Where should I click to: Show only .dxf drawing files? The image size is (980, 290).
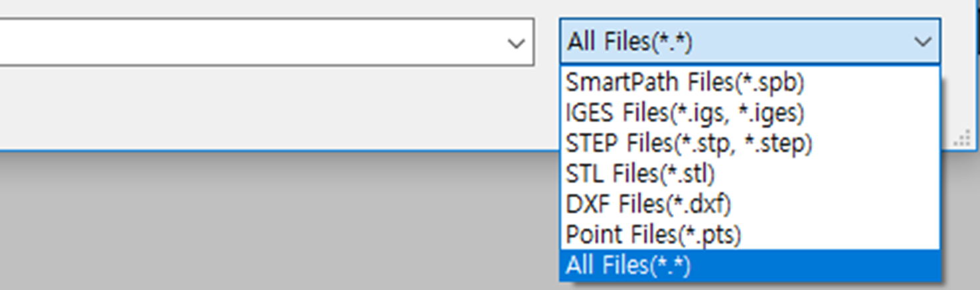click(x=648, y=204)
